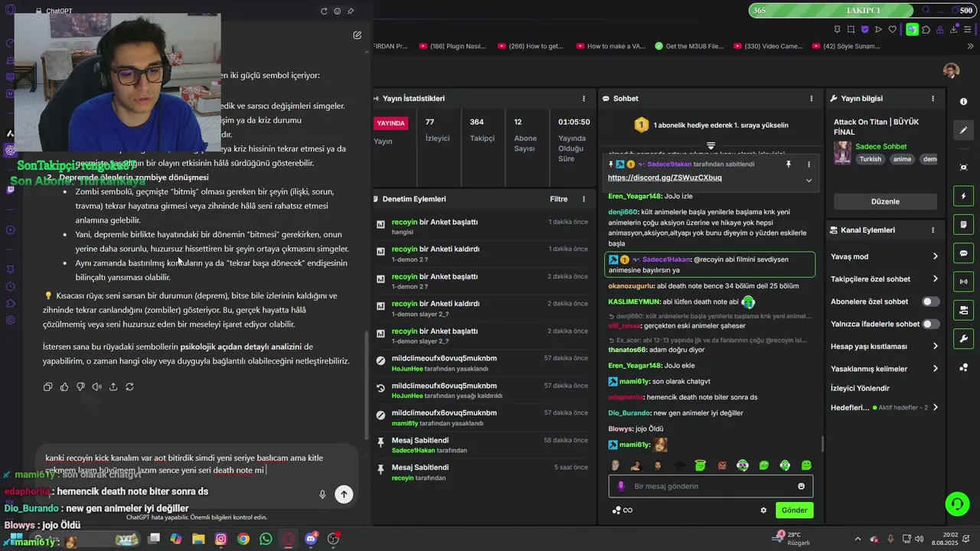Toggle Abonelere özel sohbet switch
This screenshot has height=551, width=980.
[x=930, y=302]
